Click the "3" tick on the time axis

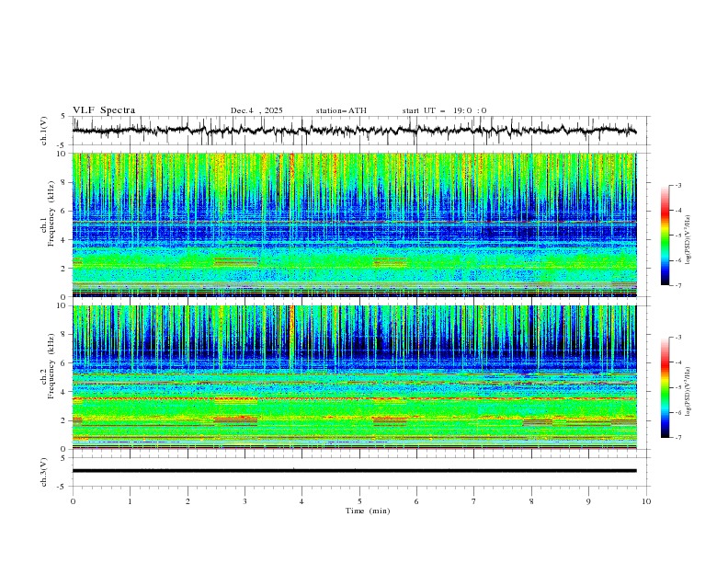pyautogui.click(x=245, y=501)
